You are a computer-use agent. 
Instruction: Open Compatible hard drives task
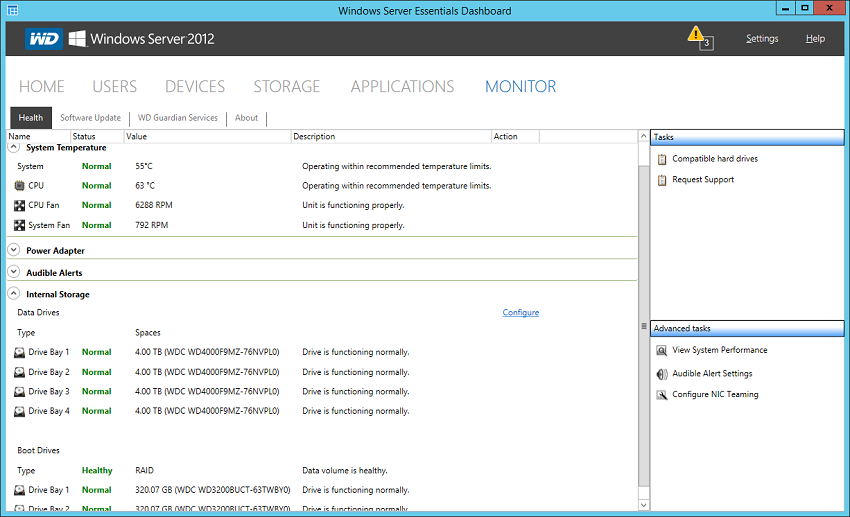pyautogui.click(x=715, y=159)
